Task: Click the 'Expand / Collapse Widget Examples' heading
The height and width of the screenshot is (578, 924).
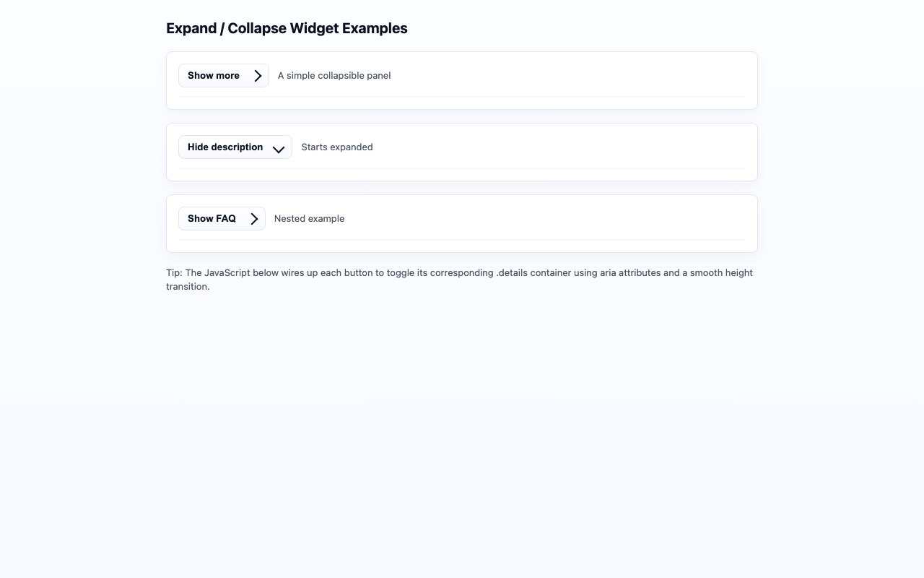Action: [287, 28]
